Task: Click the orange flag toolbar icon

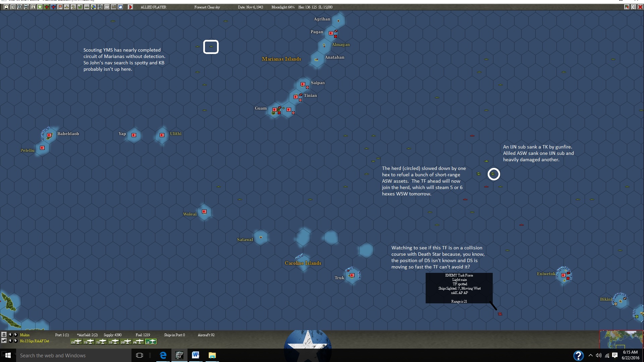Action: pos(60,7)
